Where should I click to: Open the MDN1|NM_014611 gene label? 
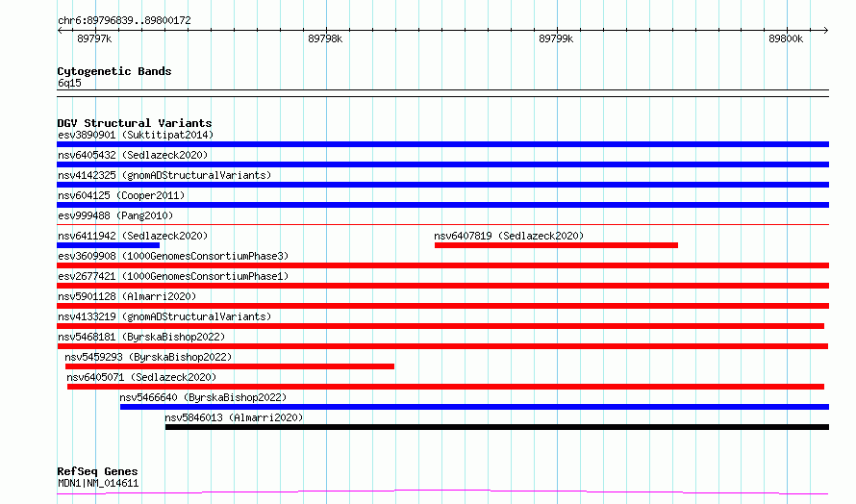98,483
